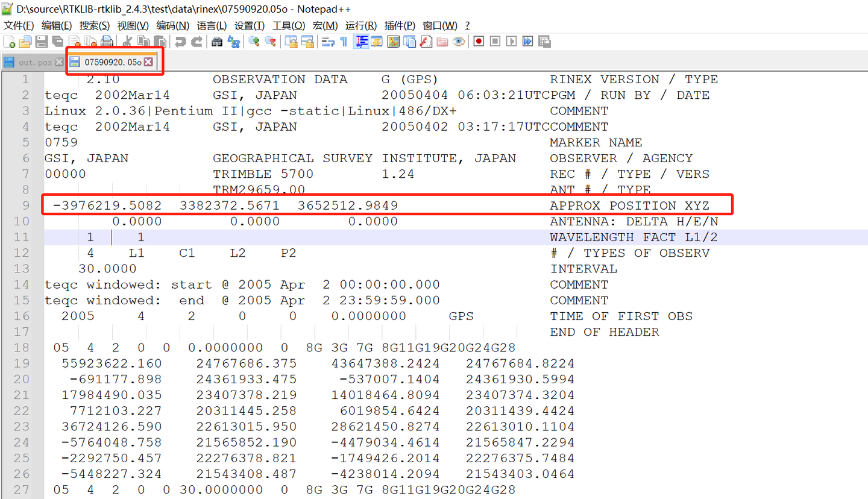Viewport: 868px width, 499px height.
Task: Switch to the out.pos tab
Action: coord(35,62)
